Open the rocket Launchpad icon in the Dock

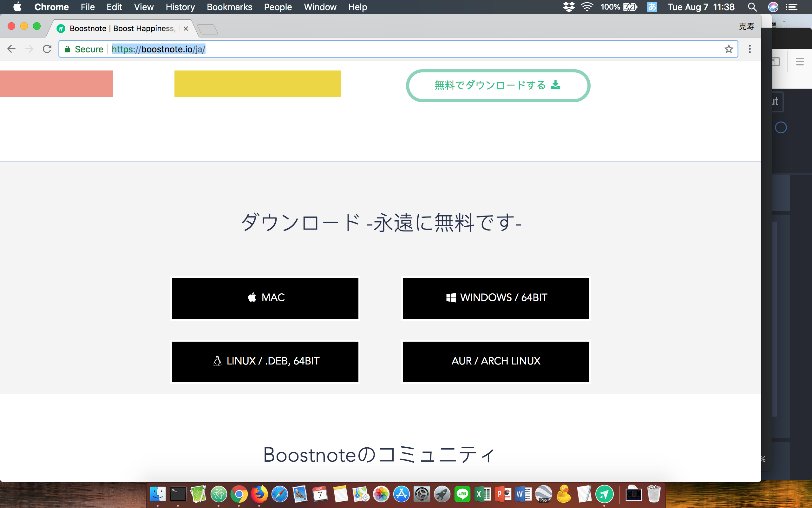[442, 494]
